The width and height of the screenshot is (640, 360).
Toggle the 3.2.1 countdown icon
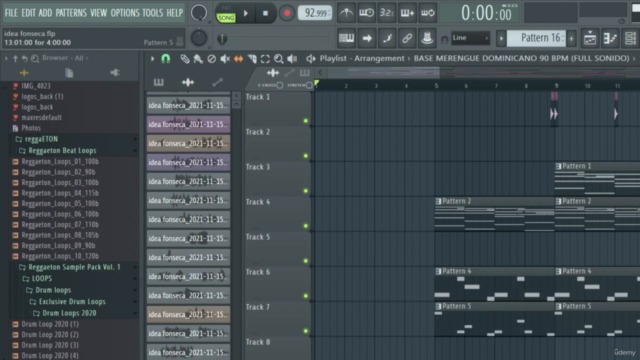coord(387,13)
